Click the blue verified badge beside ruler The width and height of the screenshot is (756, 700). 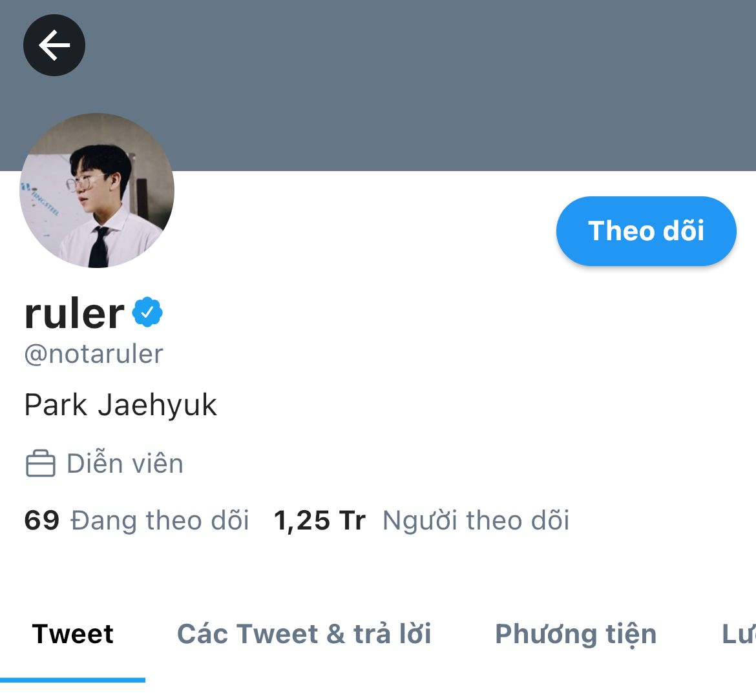click(x=147, y=313)
